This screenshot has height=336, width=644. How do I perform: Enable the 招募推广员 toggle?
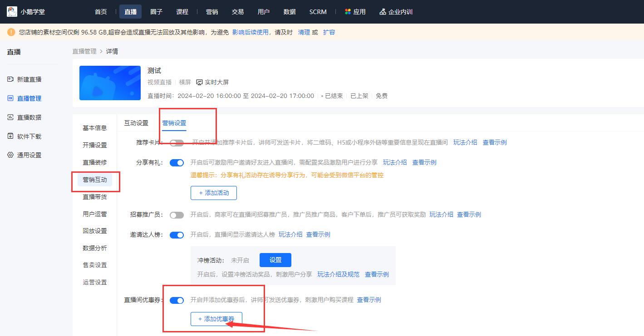pyautogui.click(x=177, y=215)
